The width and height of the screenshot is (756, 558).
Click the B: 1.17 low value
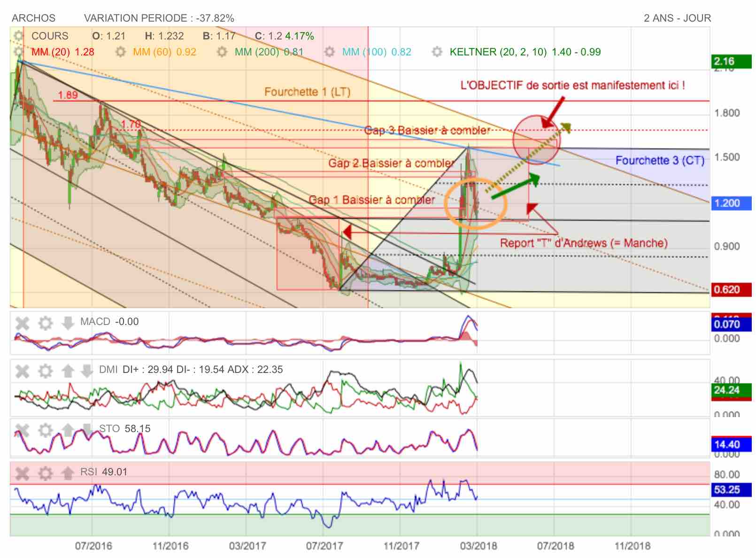click(x=219, y=36)
